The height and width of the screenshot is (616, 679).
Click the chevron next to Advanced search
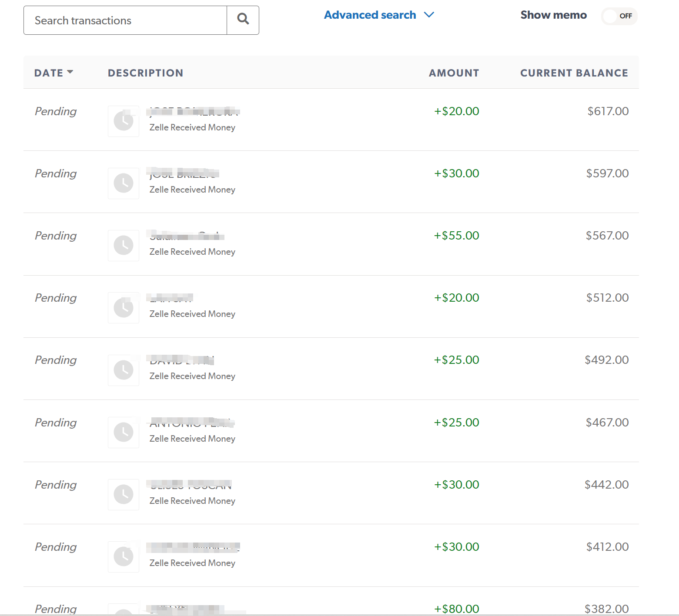429,14
